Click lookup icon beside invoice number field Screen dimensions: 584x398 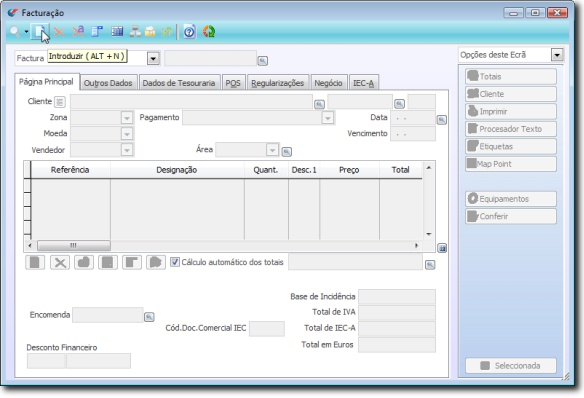point(263,61)
